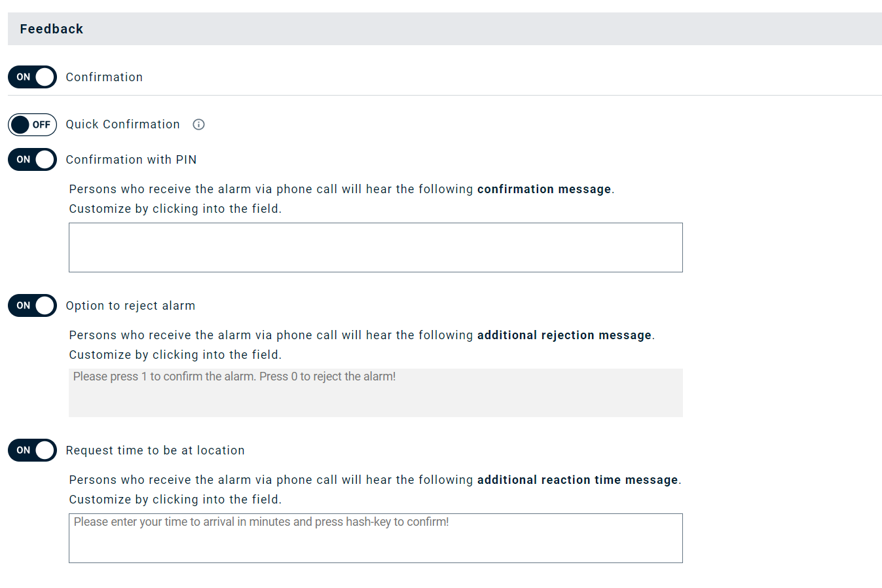This screenshot has width=882, height=588.
Task: Click the Quick Confirmation label
Action: pos(122,124)
